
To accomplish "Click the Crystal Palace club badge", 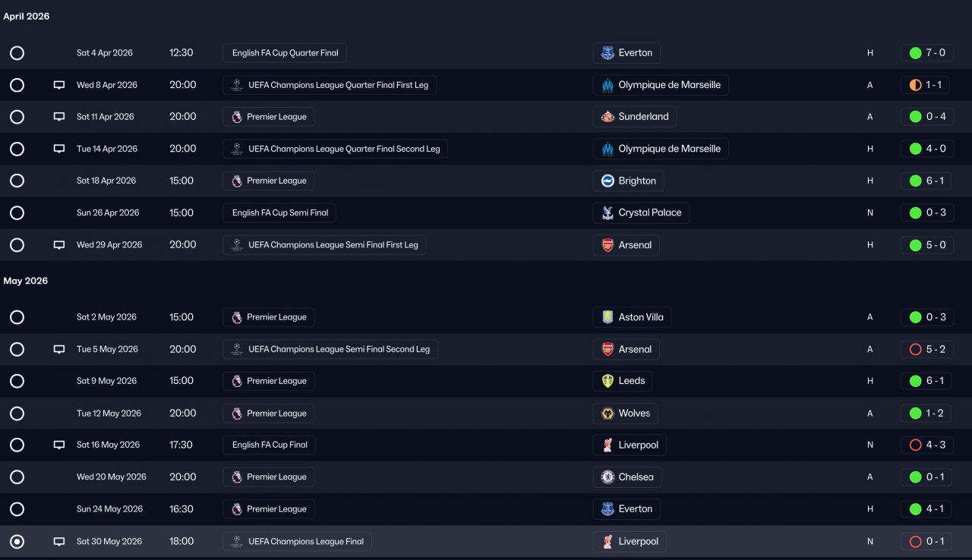I will click(607, 213).
